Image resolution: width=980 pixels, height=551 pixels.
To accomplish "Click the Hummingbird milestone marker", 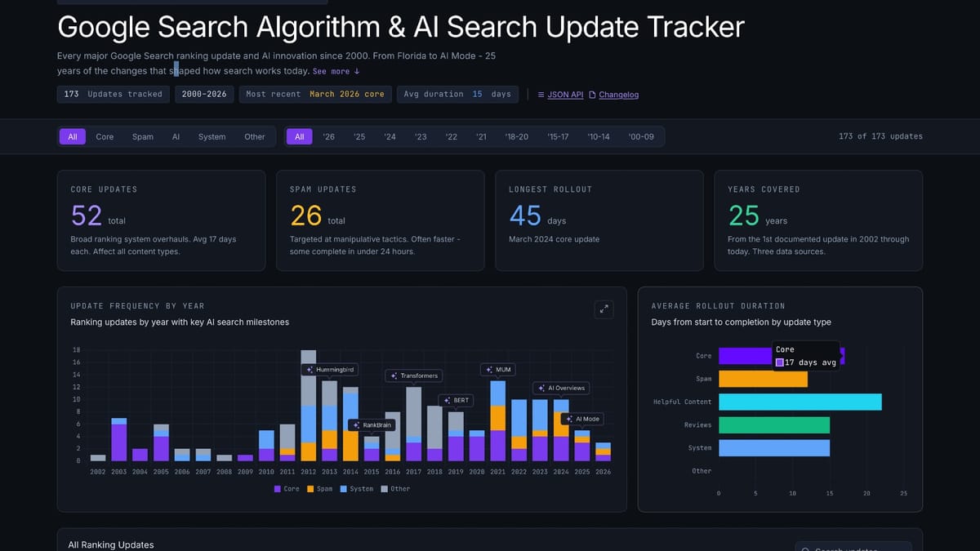I will pos(330,370).
